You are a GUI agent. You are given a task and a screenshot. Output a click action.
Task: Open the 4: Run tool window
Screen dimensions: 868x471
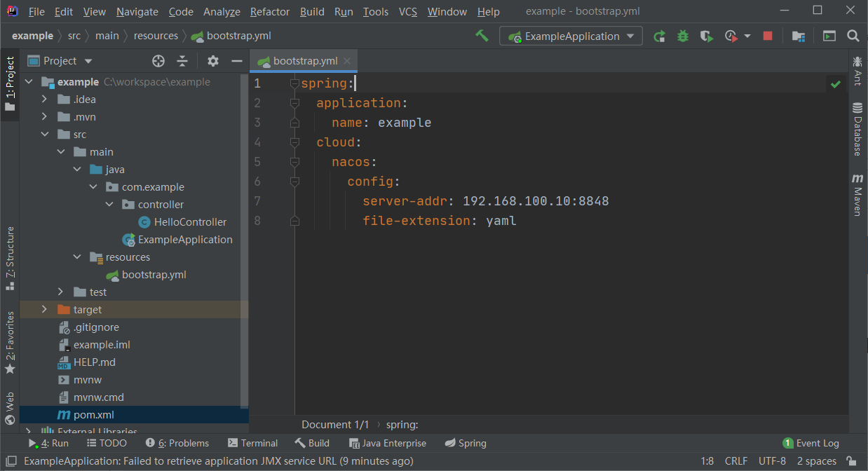click(49, 443)
